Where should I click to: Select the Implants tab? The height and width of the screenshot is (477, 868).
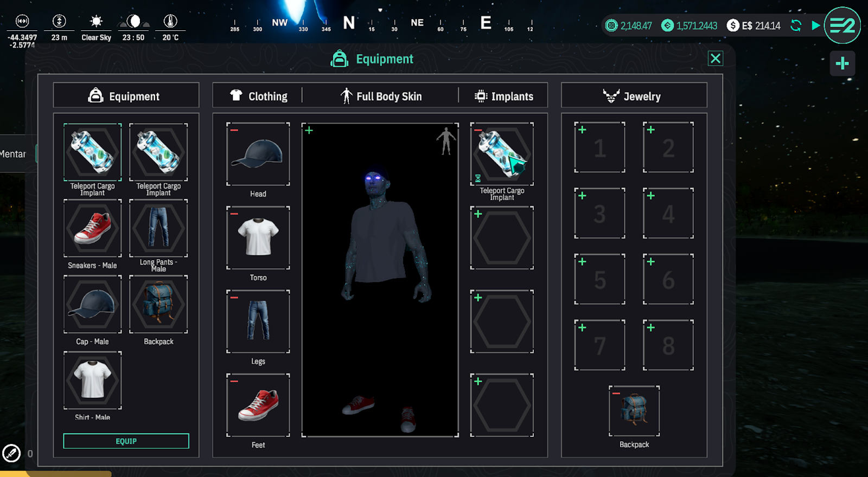pyautogui.click(x=504, y=96)
